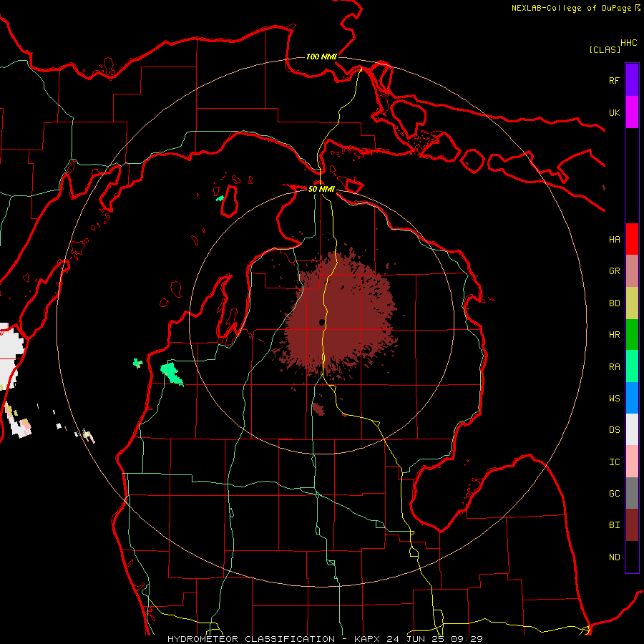Click the black radar site dot
Image resolution: width=644 pixels, height=644 pixels.
(x=321, y=323)
